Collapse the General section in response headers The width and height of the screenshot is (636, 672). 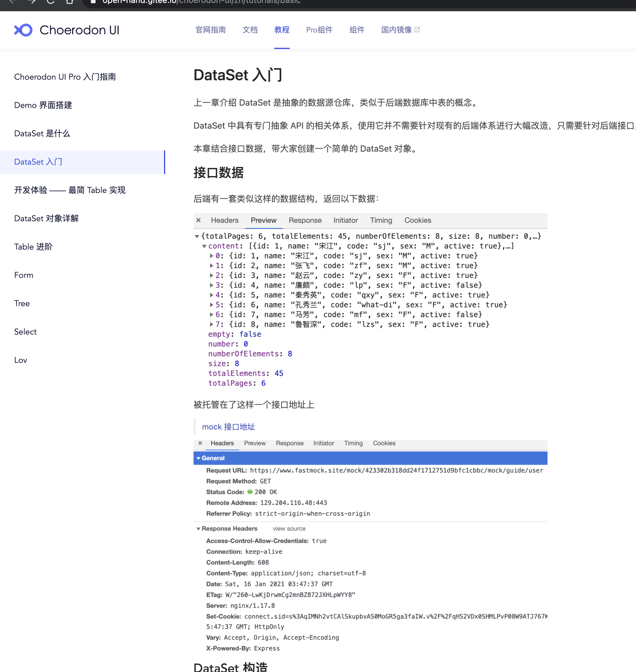coord(198,458)
